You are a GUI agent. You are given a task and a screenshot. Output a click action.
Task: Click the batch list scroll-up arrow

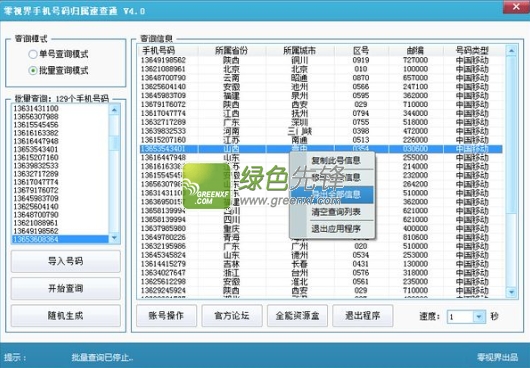pyautogui.click(x=114, y=110)
